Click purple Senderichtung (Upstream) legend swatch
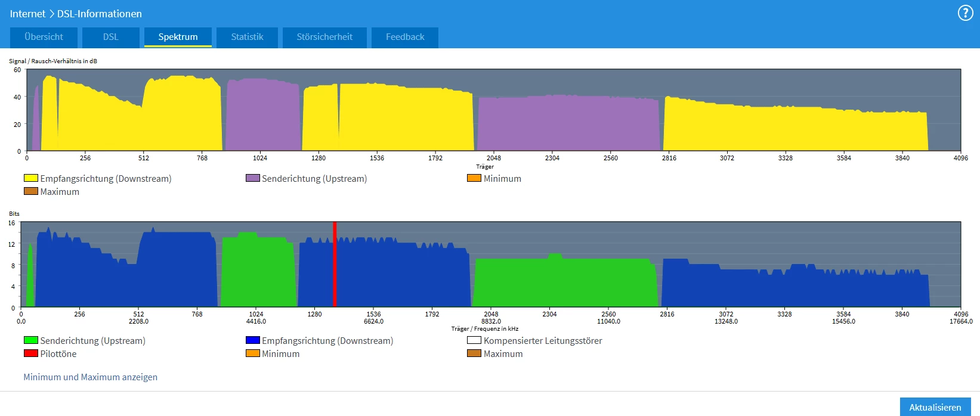Screen dimensions: 980x416 pyautogui.click(x=253, y=178)
